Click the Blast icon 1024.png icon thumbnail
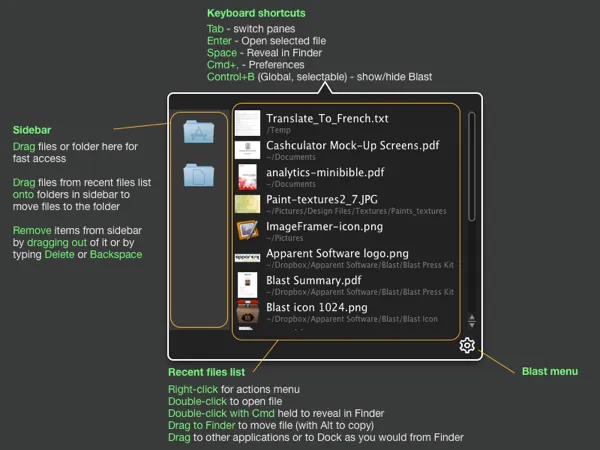 pos(248,312)
